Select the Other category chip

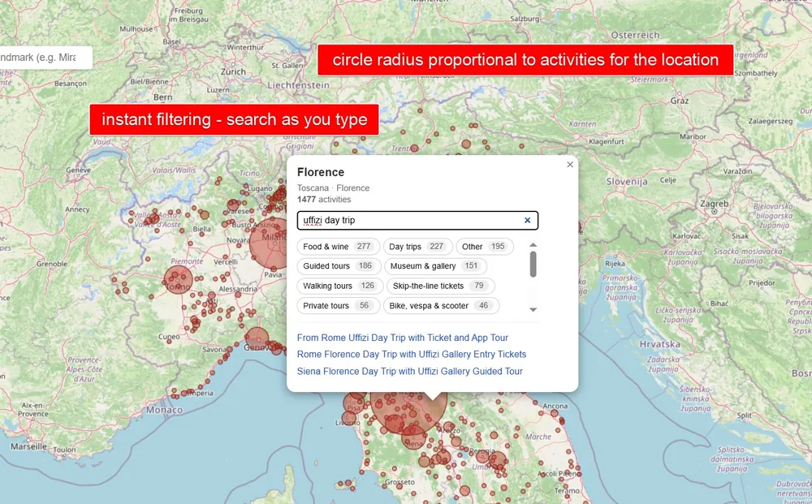pos(485,247)
